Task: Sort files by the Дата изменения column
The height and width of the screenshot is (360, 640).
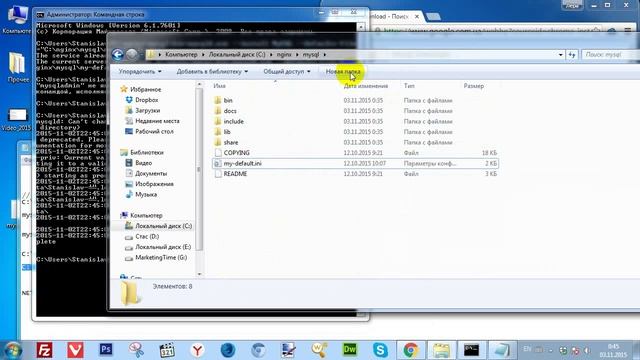Action: tap(366, 86)
